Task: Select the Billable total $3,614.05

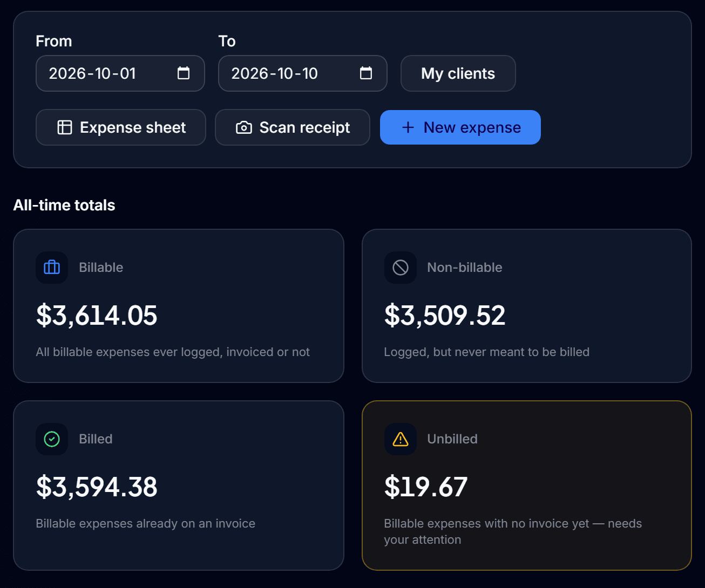Action: (97, 316)
